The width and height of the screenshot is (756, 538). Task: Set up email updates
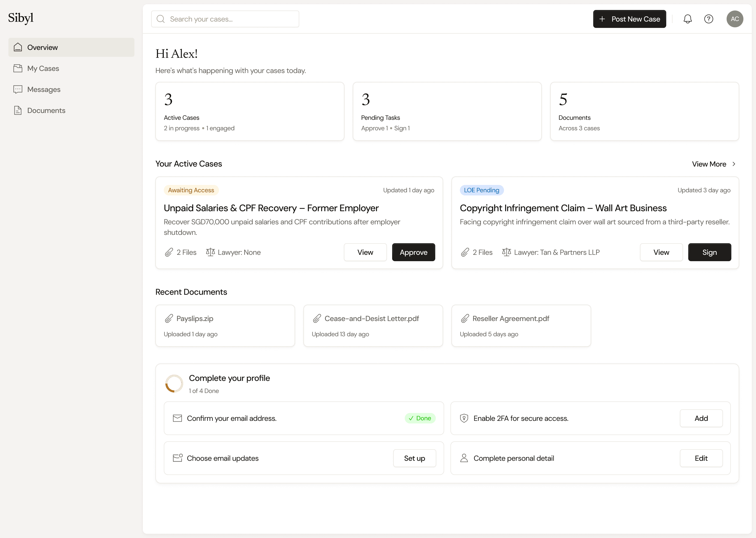point(414,458)
